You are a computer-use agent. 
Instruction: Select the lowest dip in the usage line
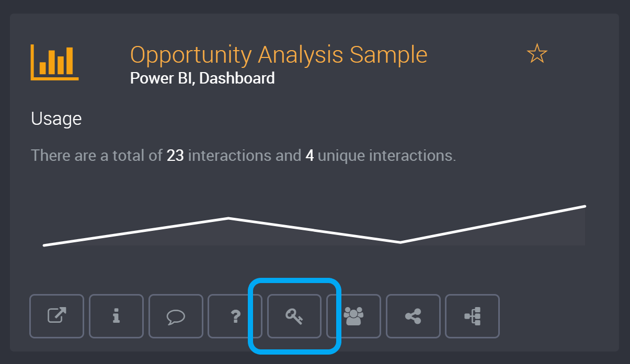400,242
